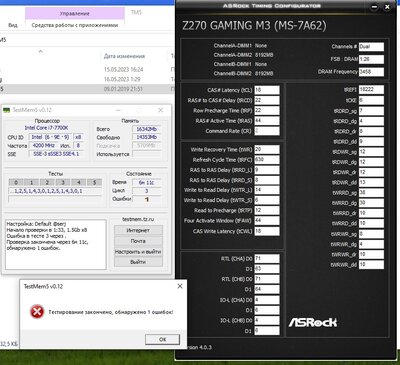The height and width of the screenshot is (365, 400).
Task: Open the Вид tab in Explorer
Action: (x=13, y=25)
